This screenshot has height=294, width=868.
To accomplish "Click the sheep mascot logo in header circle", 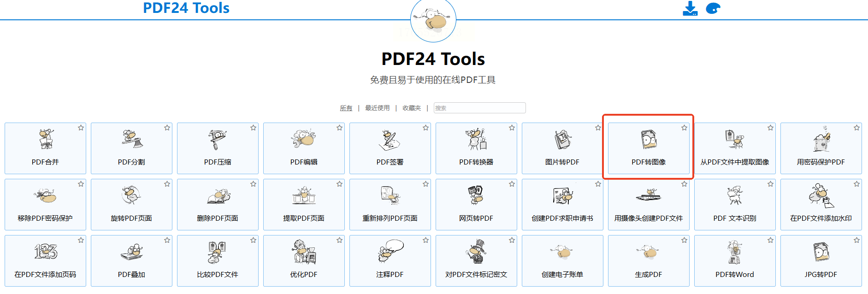I will pyautogui.click(x=433, y=20).
